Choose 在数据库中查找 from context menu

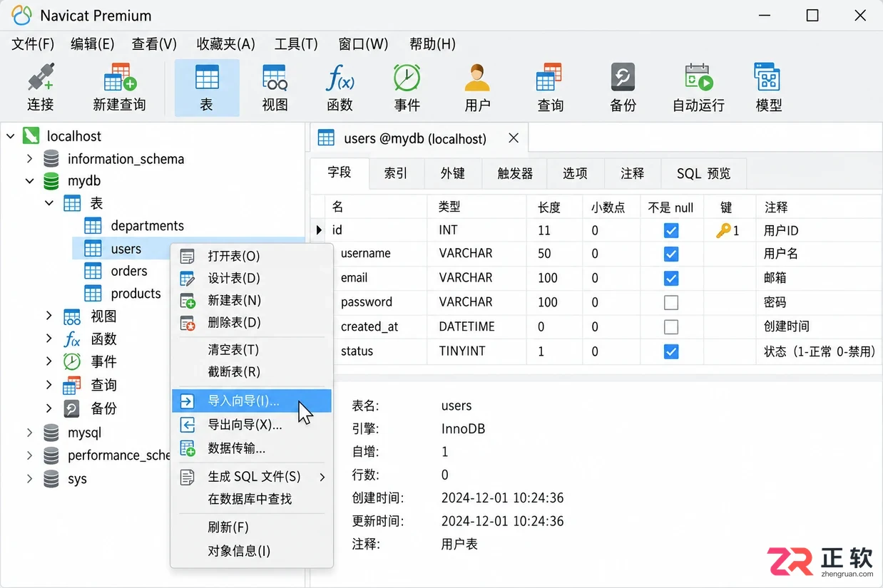click(x=252, y=499)
